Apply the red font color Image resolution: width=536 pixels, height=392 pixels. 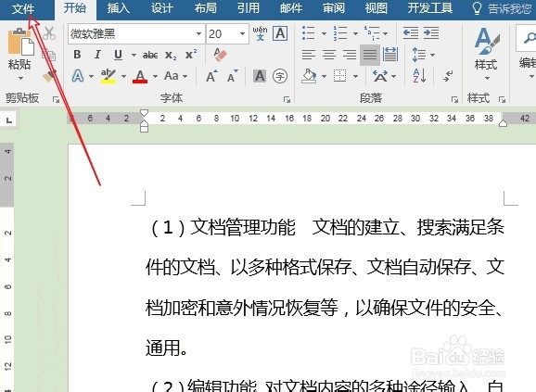tap(140, 76)
